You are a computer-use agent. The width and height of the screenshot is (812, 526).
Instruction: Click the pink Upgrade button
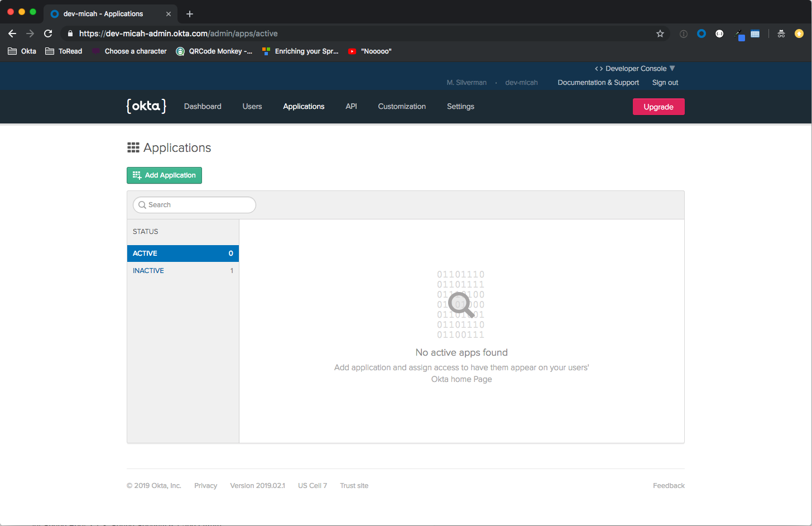point(659,107)
